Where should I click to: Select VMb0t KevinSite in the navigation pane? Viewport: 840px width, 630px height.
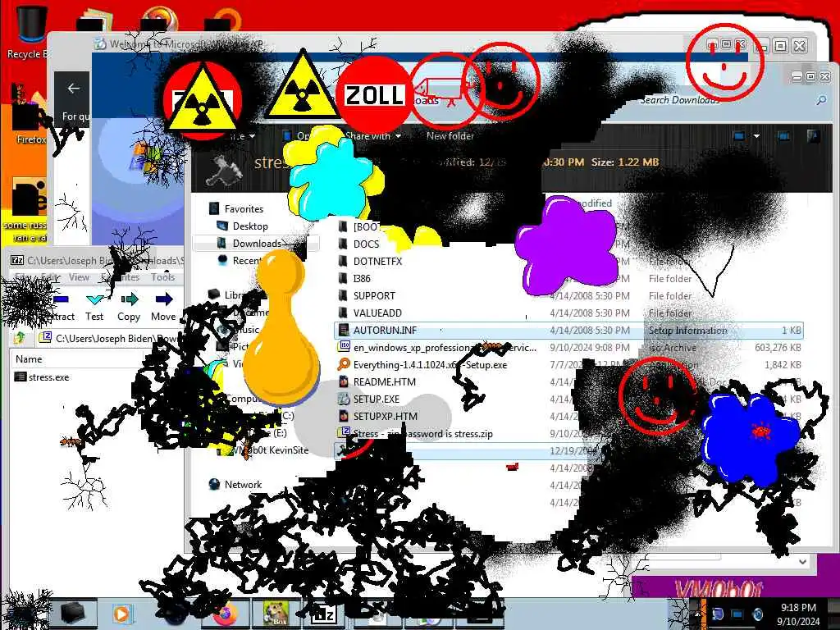pyautogui.click(x=271, y=450)
